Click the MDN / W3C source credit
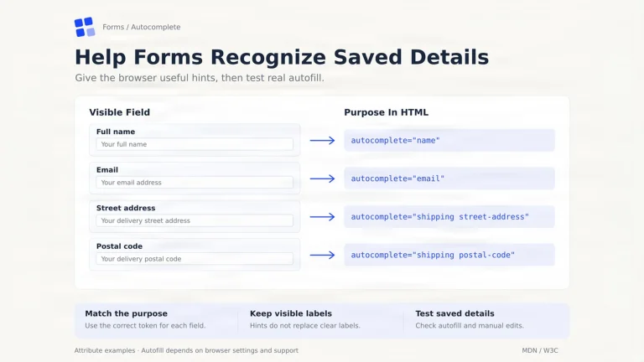Viewport: 644px width, 362px height. pyautogui.click(x=540, y=350)
